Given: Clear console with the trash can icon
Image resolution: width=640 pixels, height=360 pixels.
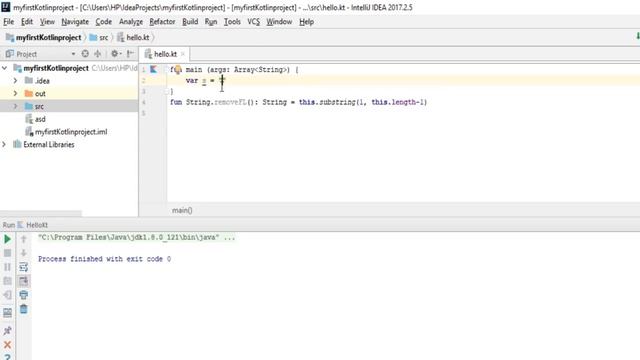Looking at the screenshot, I should tap(24, 309).
